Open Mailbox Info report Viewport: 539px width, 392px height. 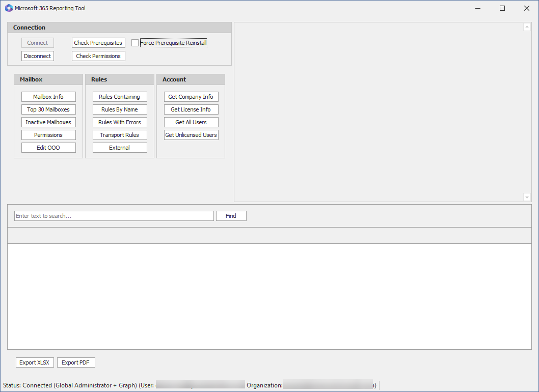48,97
